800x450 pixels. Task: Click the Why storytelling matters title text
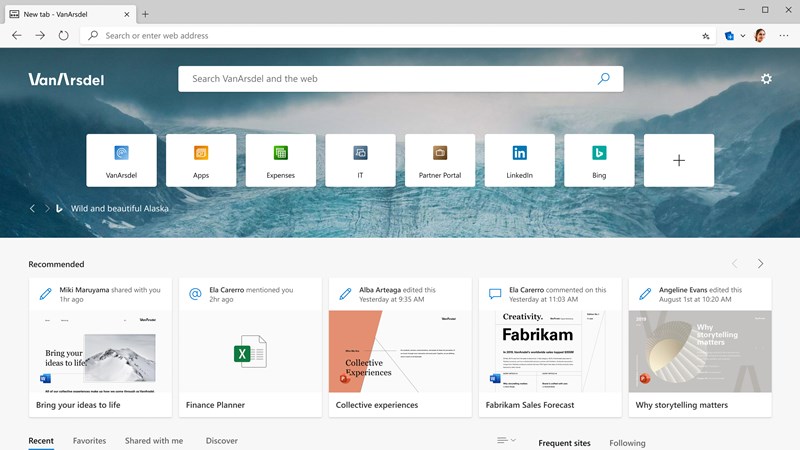click(682, 405)
